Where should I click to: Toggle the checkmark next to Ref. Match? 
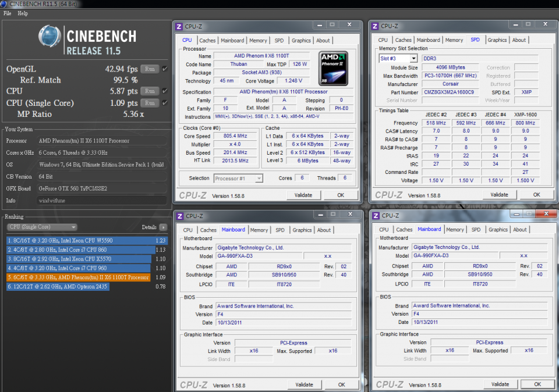[165, 80]
